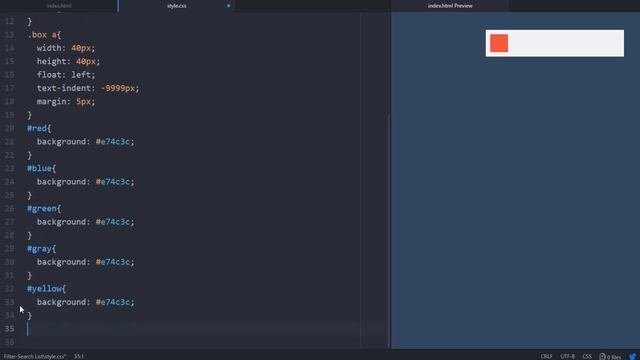
Task: Click cursor position 35:1 in status bar
Action: (x=79, y=356)
